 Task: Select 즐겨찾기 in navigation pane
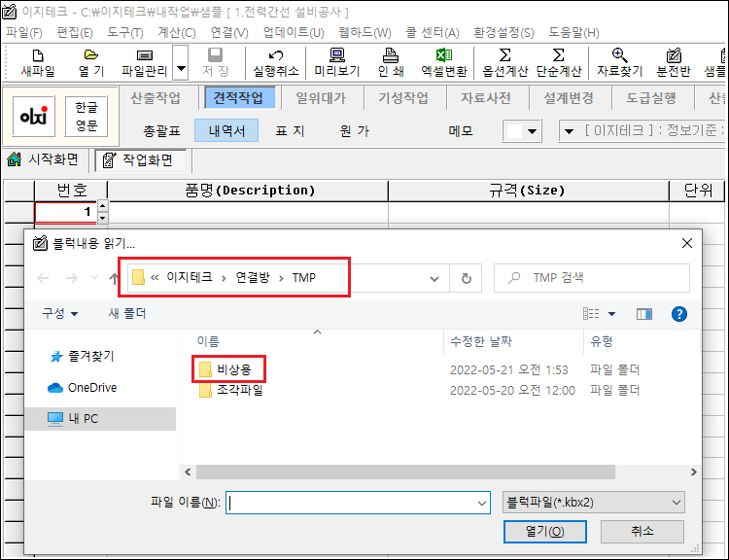[x=82, y=356]
